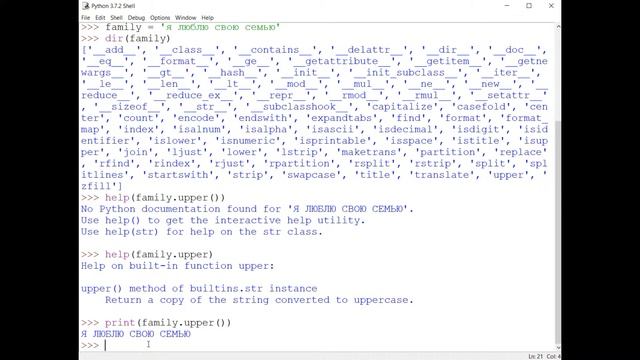Click the 'dir(family)' command text
The width and height of the screenshot is (640, 360).
coord(138,38)
